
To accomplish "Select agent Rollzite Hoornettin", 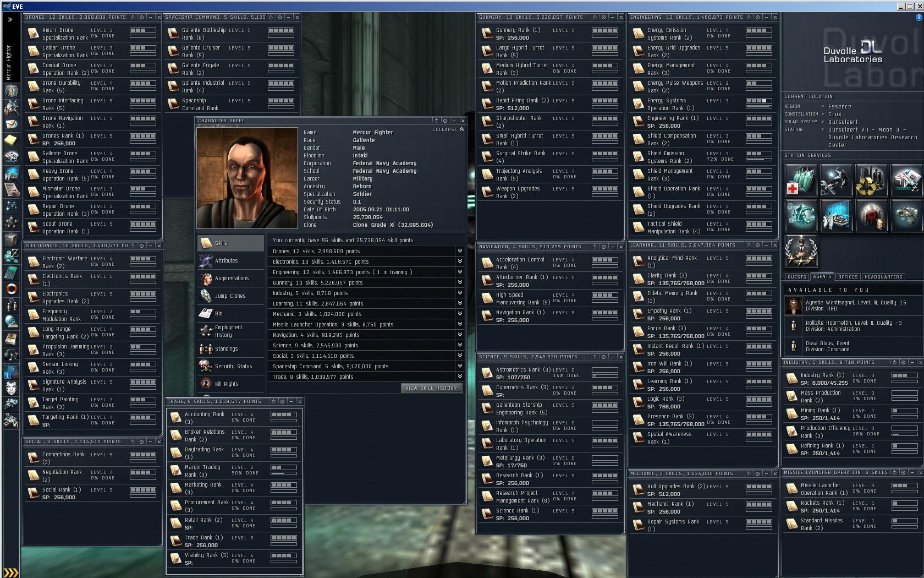I will (x=852, y=326).
